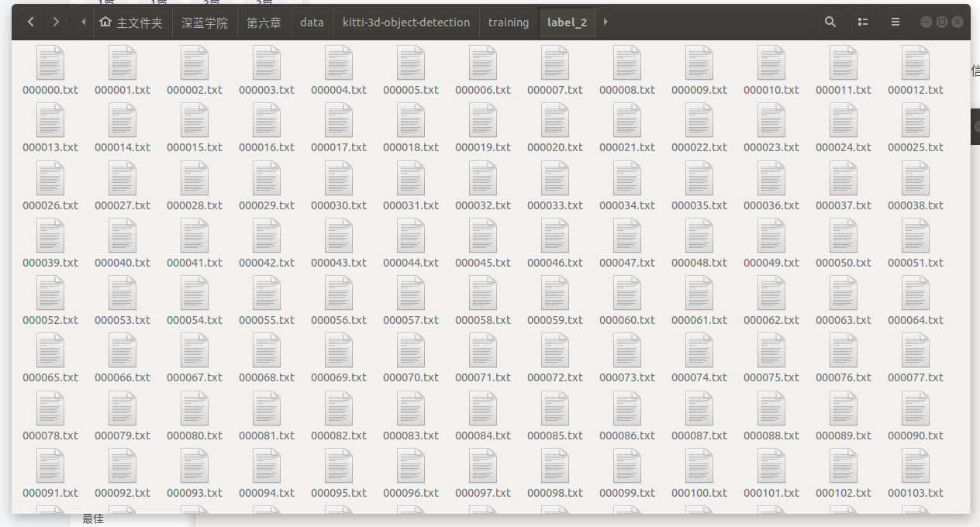
Task: Click the file name label 000010.txt
Action: (x=771, y=90)
